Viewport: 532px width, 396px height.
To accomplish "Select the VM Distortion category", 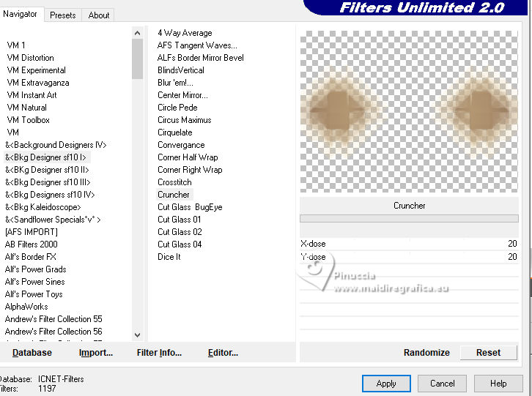I will coord(30,58).
